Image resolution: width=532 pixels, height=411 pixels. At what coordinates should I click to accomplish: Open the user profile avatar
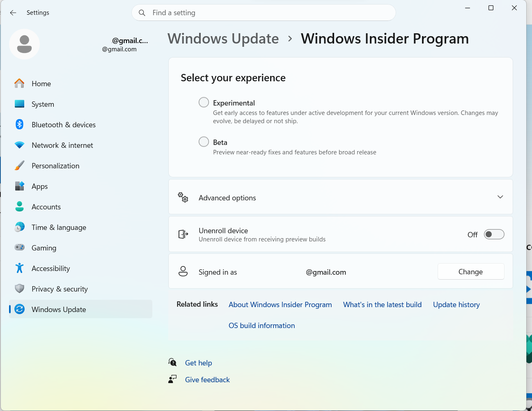click(24, 44)
